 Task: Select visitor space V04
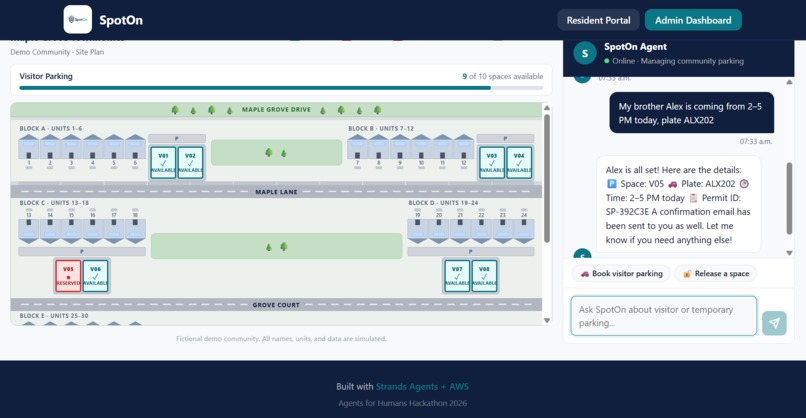tap(519, 162)
